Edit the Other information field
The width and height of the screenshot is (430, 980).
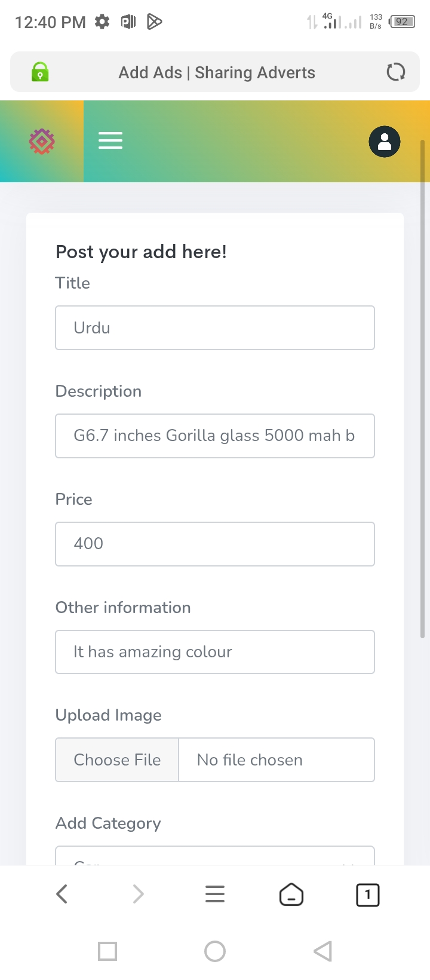point(215,652)
